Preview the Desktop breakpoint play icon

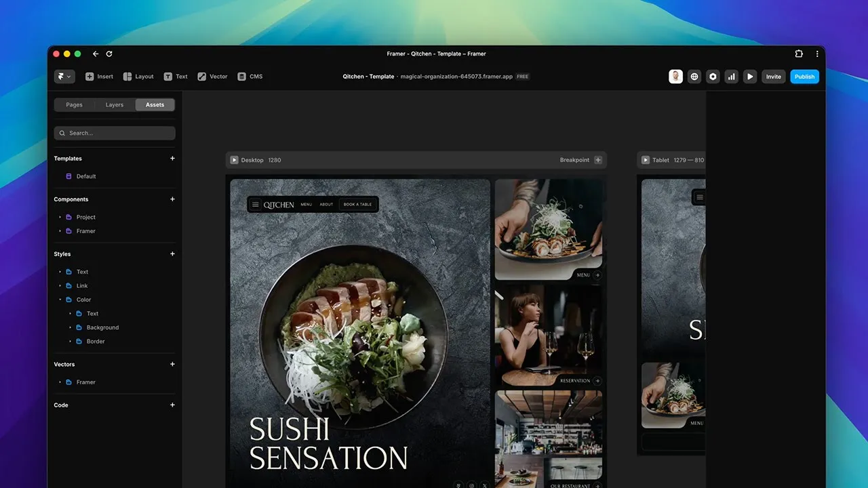(x=234, y=160)
